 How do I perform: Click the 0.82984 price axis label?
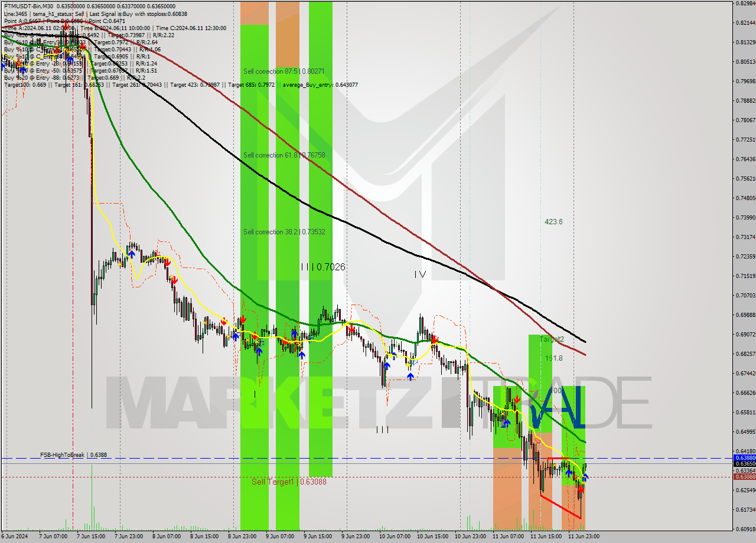(745, 4)
